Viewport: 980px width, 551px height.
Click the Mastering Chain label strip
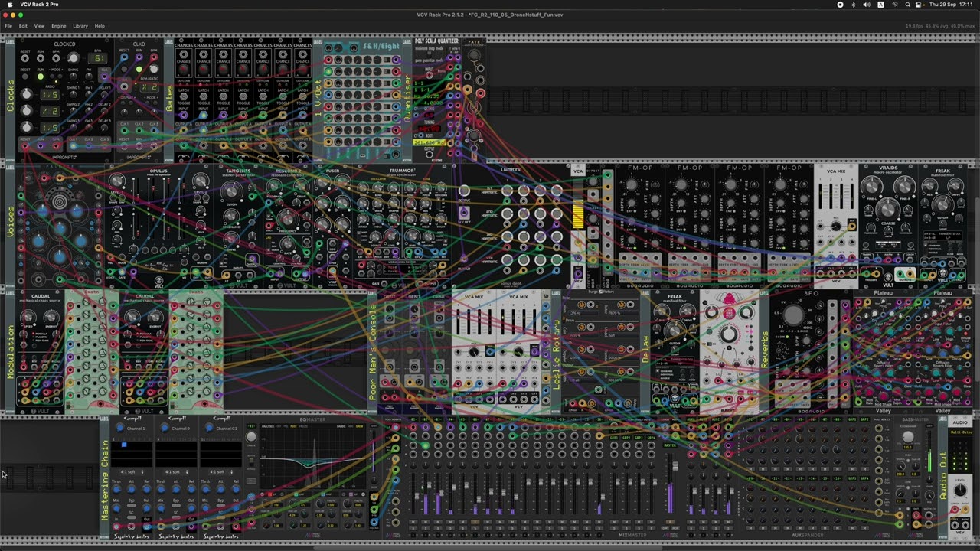click(x=105, y=478)
